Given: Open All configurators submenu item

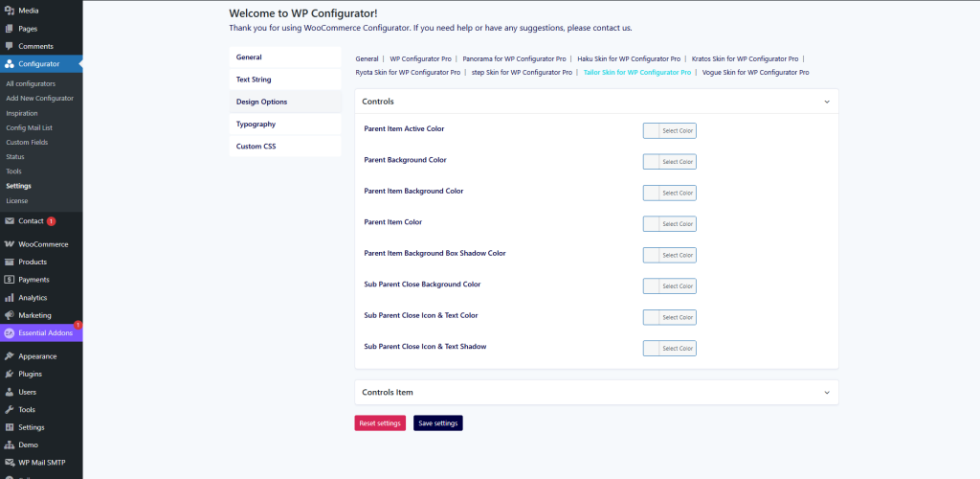Looking at the screenshot, I should click(31, 83).
